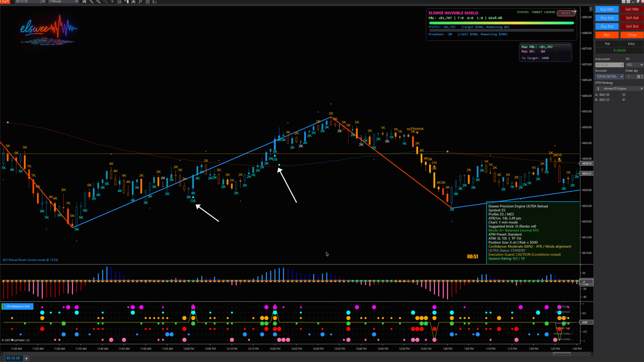
Task: Open the bar type chart style icon
Action: coord(84,2)
